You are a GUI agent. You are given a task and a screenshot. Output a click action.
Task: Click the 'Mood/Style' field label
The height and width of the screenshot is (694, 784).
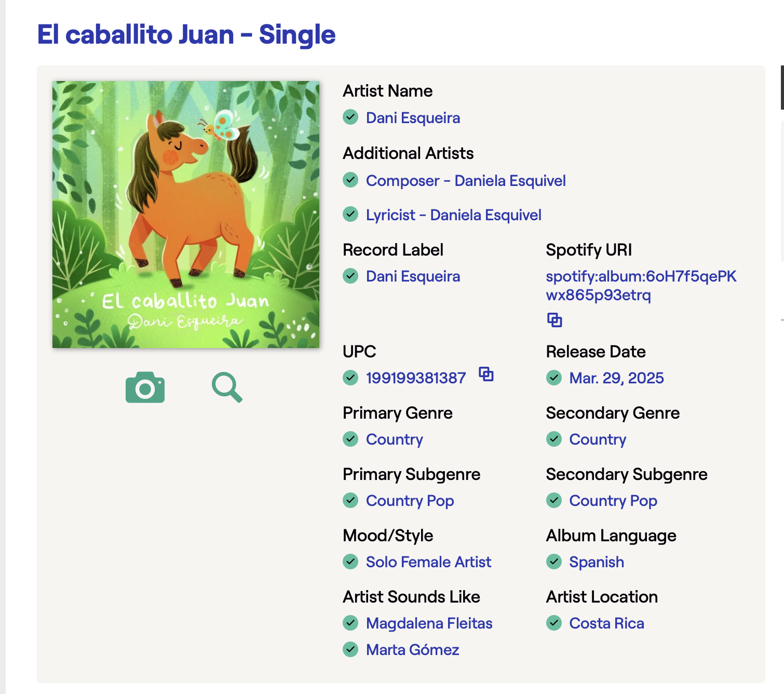[x=388, y=536]
